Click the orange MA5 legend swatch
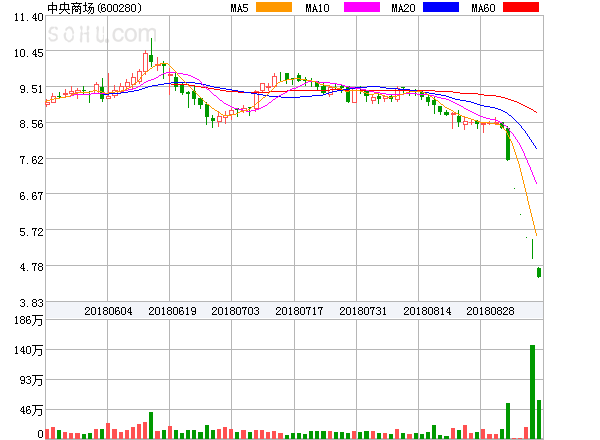Image resolution: width=600 pixels, height=440 pixels. coord(274,7)
